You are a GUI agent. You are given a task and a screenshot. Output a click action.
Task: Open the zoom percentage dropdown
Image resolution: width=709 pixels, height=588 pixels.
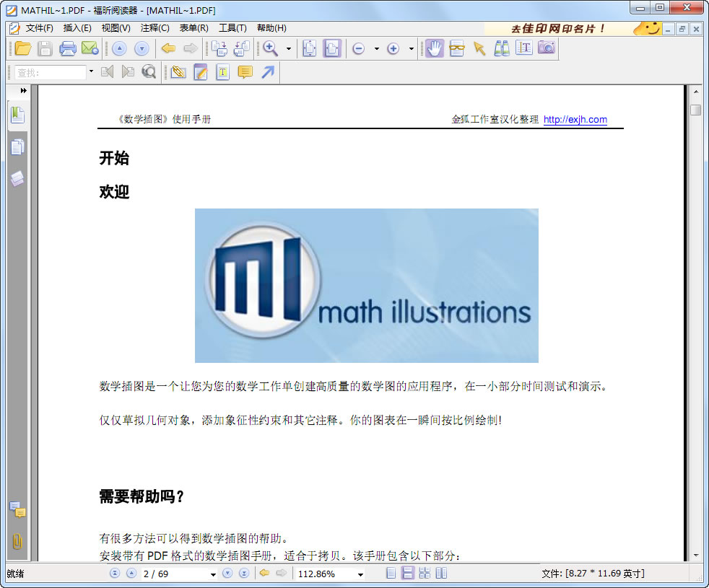point(360,574)
